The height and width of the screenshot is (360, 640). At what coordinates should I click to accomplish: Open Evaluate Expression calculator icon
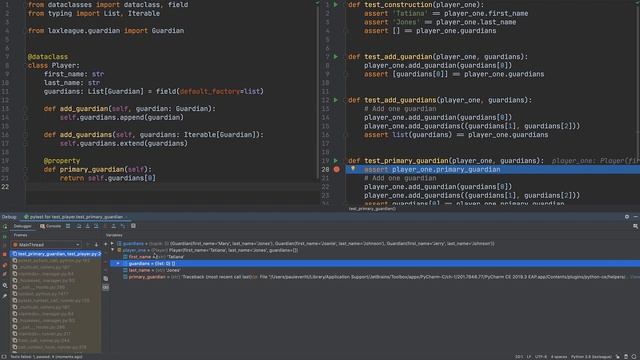pyautogui.click(x=133, y=226)
